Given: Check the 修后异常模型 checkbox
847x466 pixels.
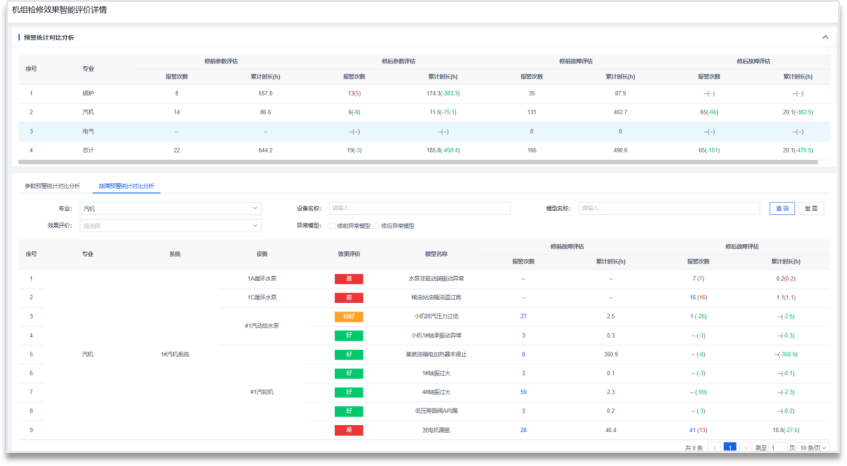Looking at the screenshot, I should tap(377, 226).
